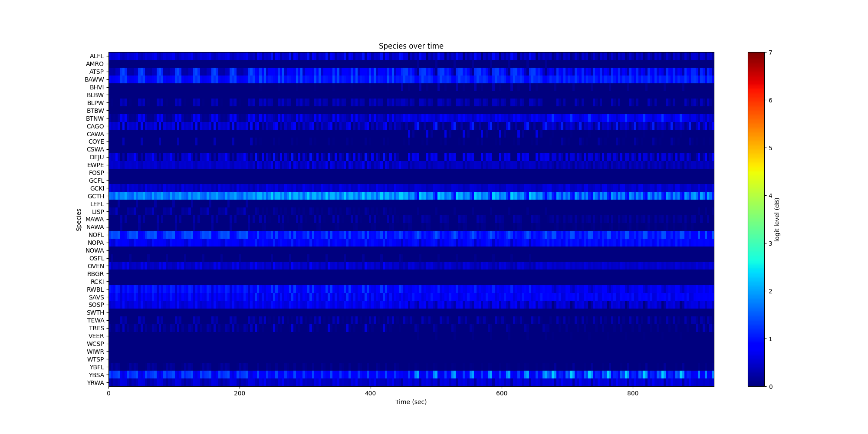Screen dimensions: 868x434
Task: Click the YBSA species row label
Action: (x=96, y=375)
